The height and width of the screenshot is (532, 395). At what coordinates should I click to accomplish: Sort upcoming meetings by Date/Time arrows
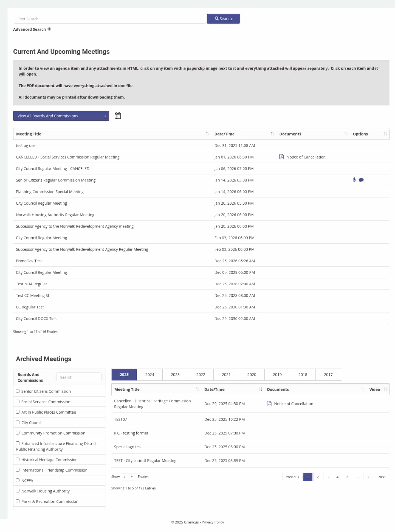(273, 134)
